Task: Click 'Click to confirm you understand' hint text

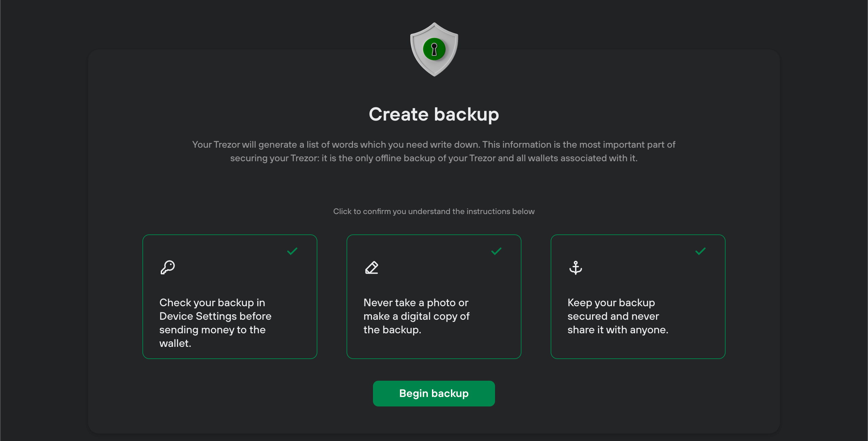Action: tap(434, 211)
